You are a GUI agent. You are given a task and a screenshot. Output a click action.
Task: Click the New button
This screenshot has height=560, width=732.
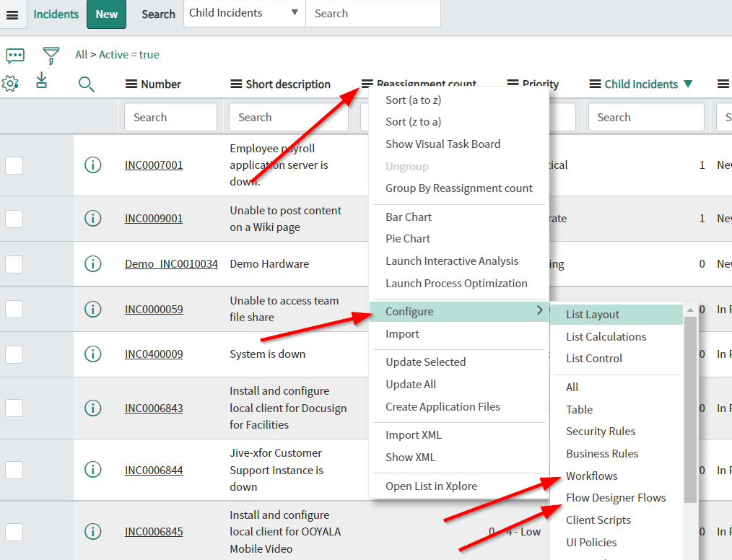106,14
